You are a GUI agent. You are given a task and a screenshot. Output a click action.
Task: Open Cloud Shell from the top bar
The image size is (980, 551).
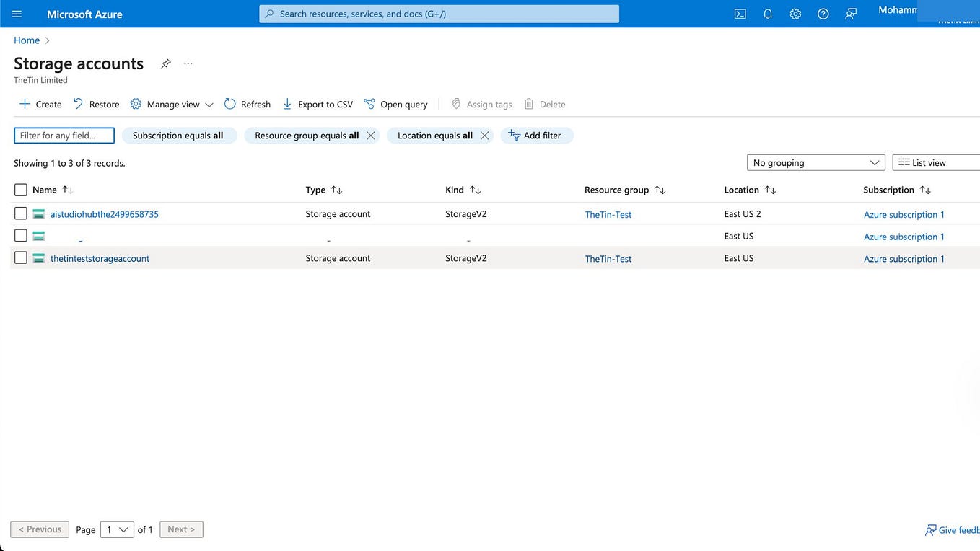pyautogui.click(x=737, y=13)
